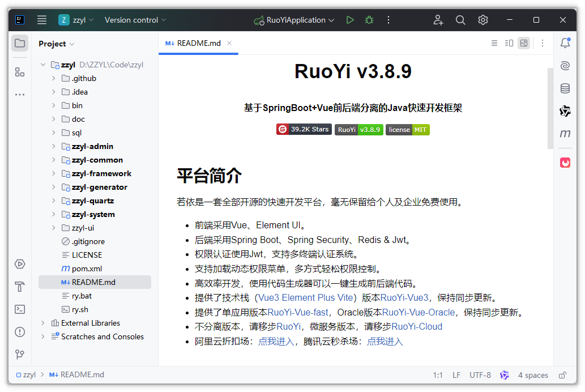
Task: Open the Structure tool window
Action: (20, 72)
